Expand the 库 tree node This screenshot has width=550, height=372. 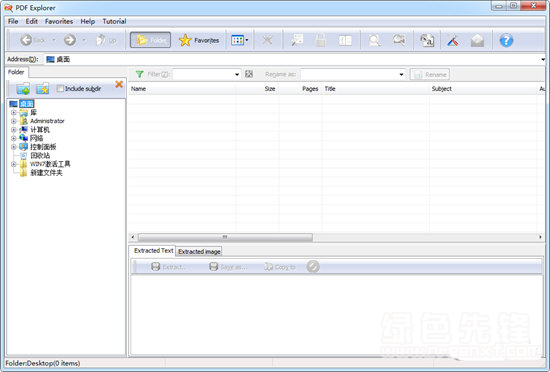[14, 113]
